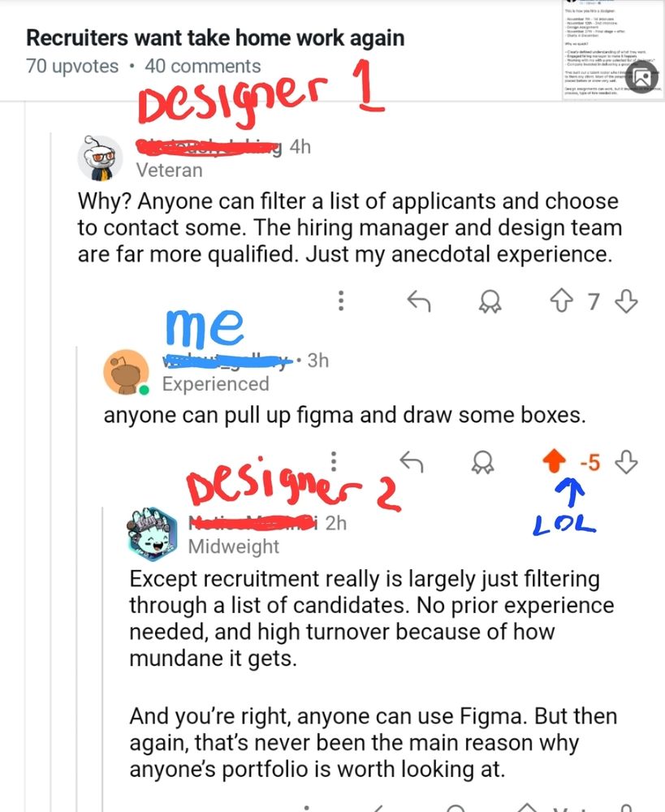Screen dimensions: 665x812
Task: Collapse the Experienced reply thread line
Action: pos(76,570)
